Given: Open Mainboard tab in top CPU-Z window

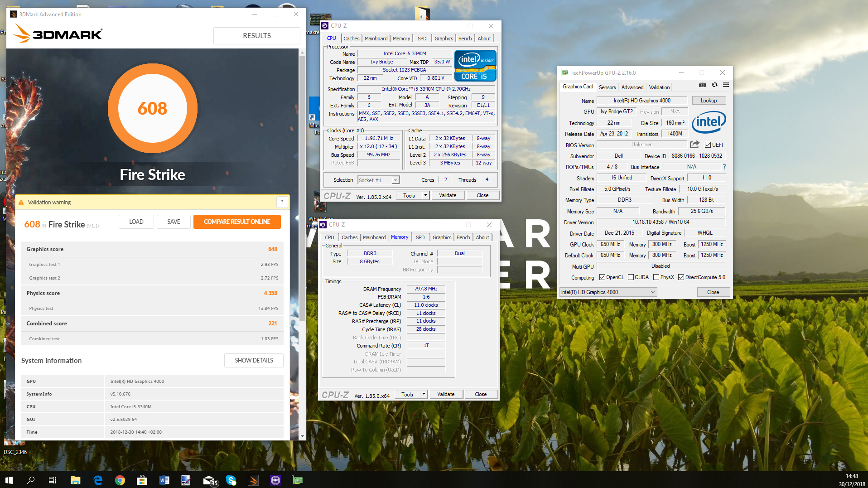Looking at the screenshot, I should click(x=376, y=39).
